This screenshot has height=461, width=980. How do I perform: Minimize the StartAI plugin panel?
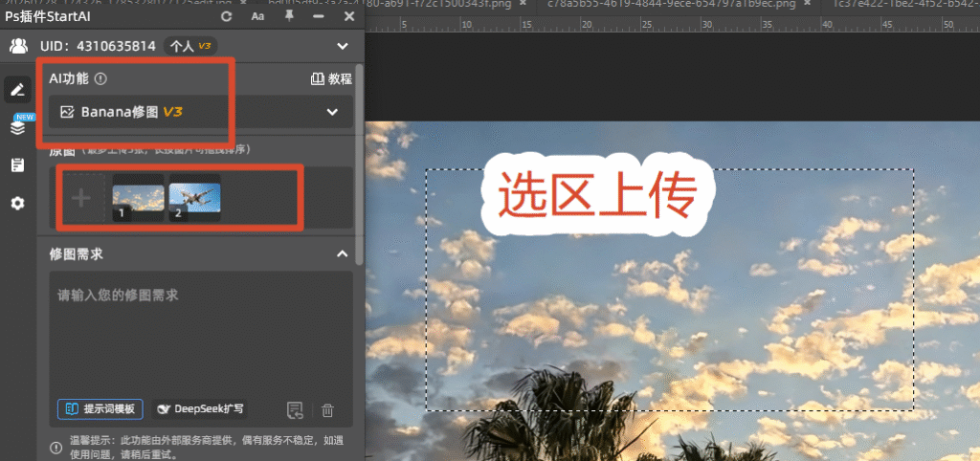click(320, 16)
